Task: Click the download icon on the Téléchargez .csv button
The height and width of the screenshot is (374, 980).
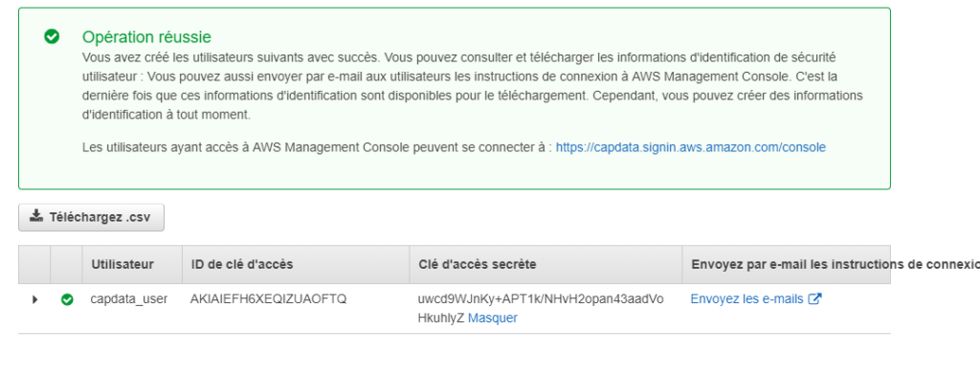Action: pos(36,216)
